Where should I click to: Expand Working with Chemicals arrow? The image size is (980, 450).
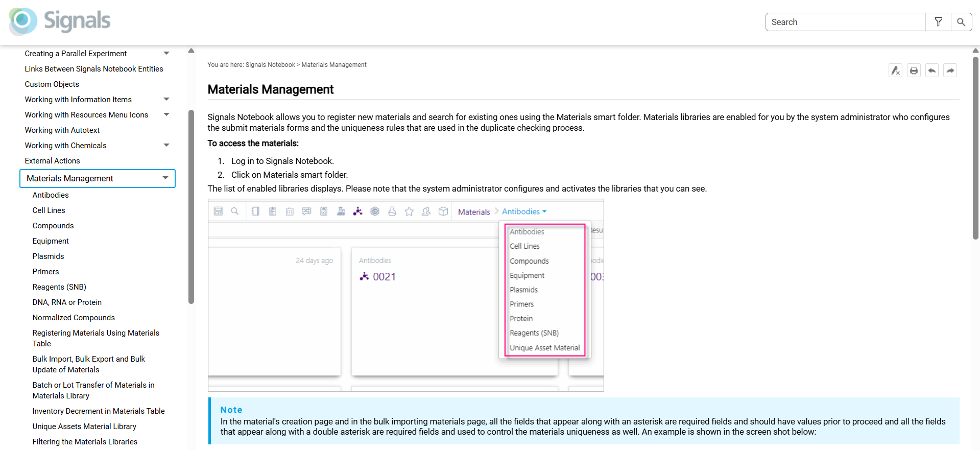tap(166, 145)
